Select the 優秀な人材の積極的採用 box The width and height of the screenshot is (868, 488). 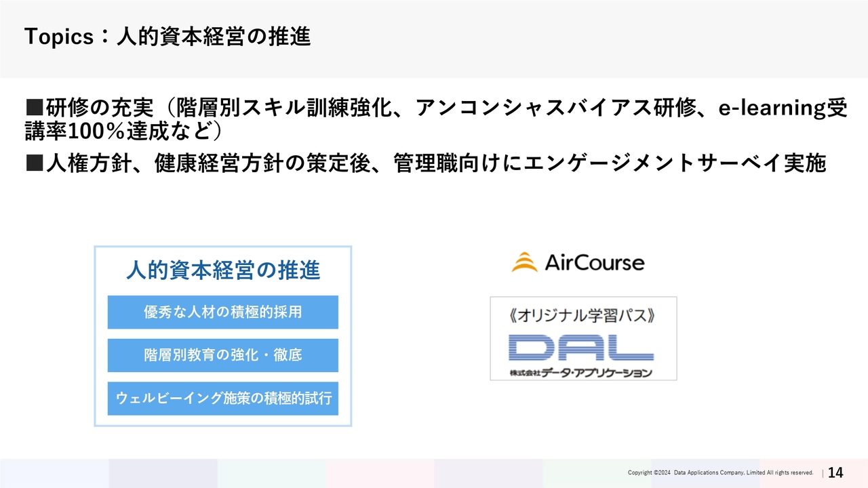223,312
